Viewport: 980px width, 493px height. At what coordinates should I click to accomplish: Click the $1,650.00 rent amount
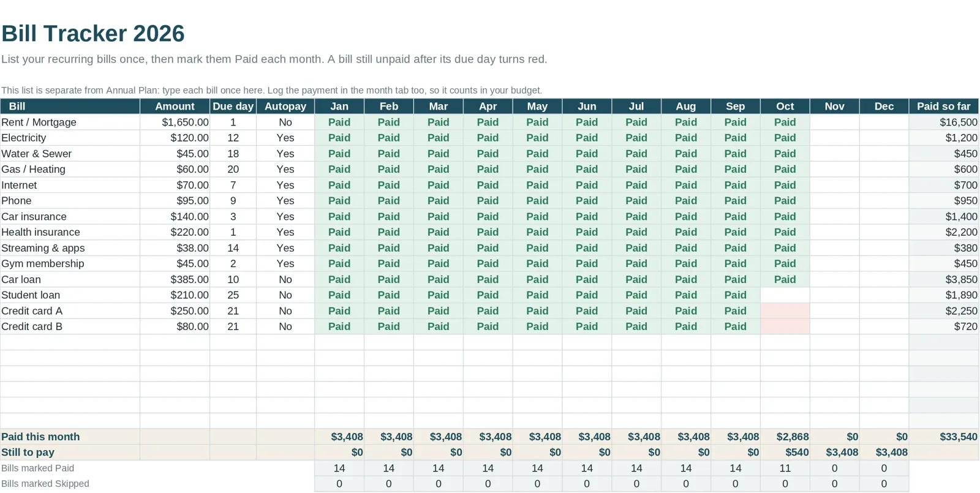(x=185, y=122)
